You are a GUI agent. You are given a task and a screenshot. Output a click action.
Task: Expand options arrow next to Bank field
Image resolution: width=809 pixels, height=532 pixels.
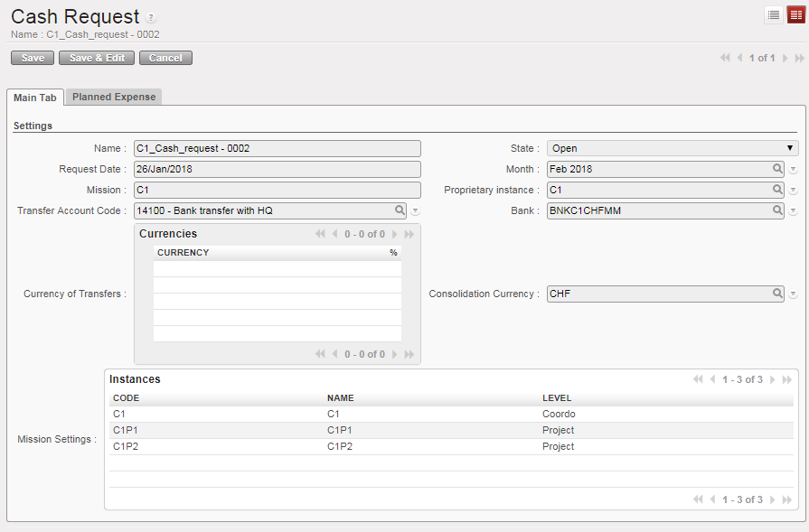click(793, 211)
